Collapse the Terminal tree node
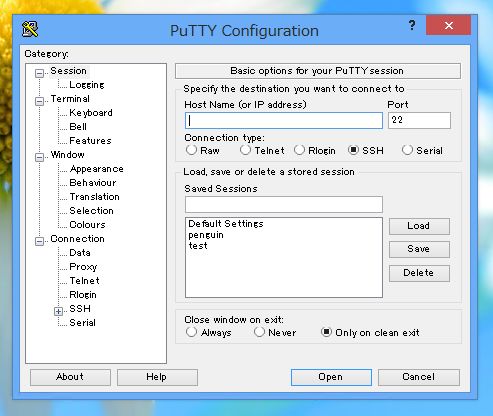Screen dimensions: 493x416 pyautogui.click(x=39, y=101)
